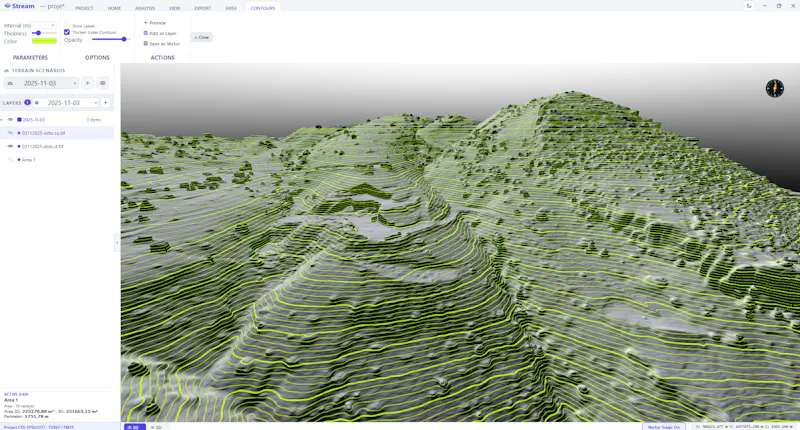The height and width of the screenshot is (430, 800).
Task: Switch to the 3D view mode
Action: [135, 427]
